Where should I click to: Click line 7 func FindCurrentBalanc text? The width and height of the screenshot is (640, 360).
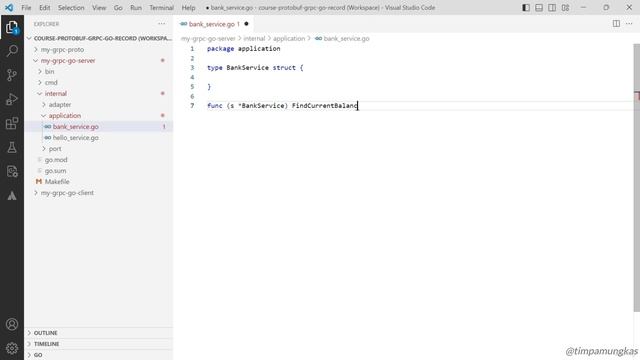tap(282, 106)
